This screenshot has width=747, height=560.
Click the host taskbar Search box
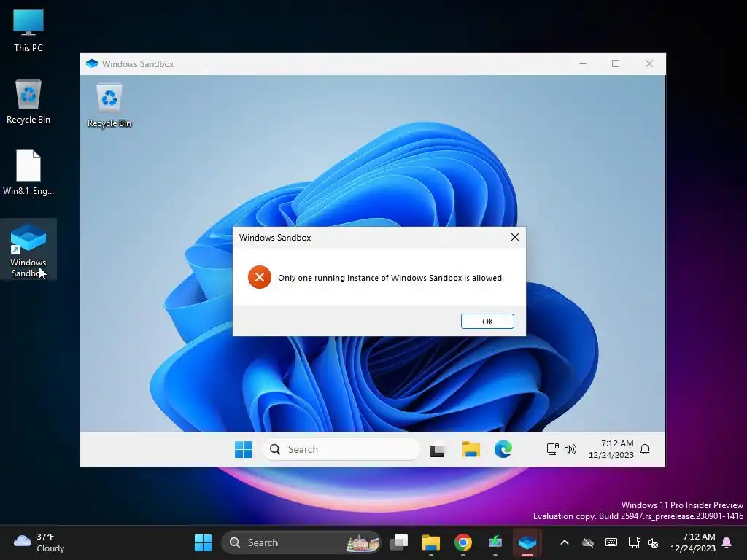coord(301,542)
